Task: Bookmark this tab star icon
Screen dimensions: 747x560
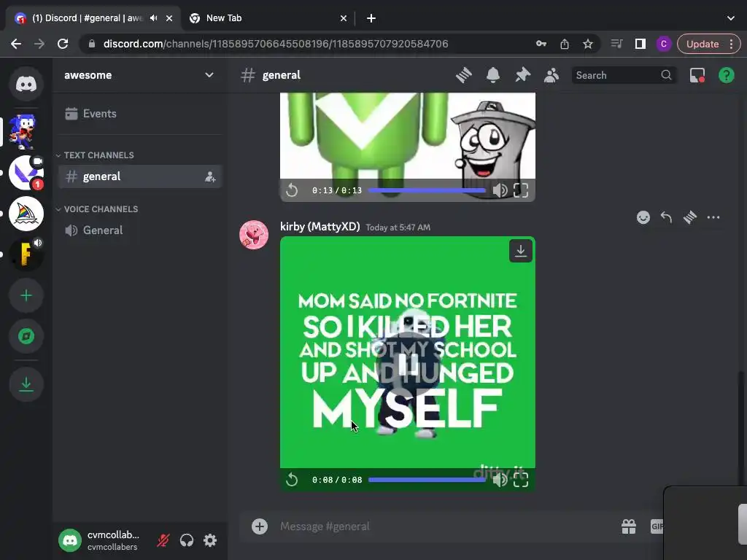Action: coord(588,44)
